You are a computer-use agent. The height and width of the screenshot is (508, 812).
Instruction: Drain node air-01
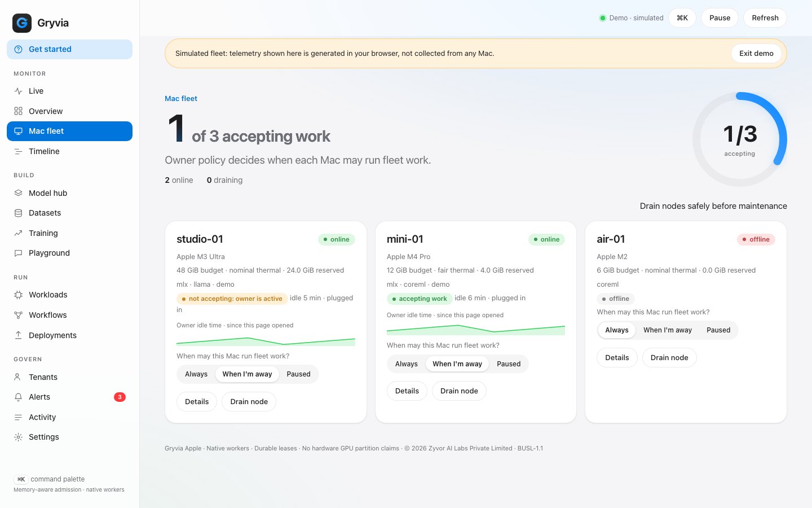click(669, 358)
